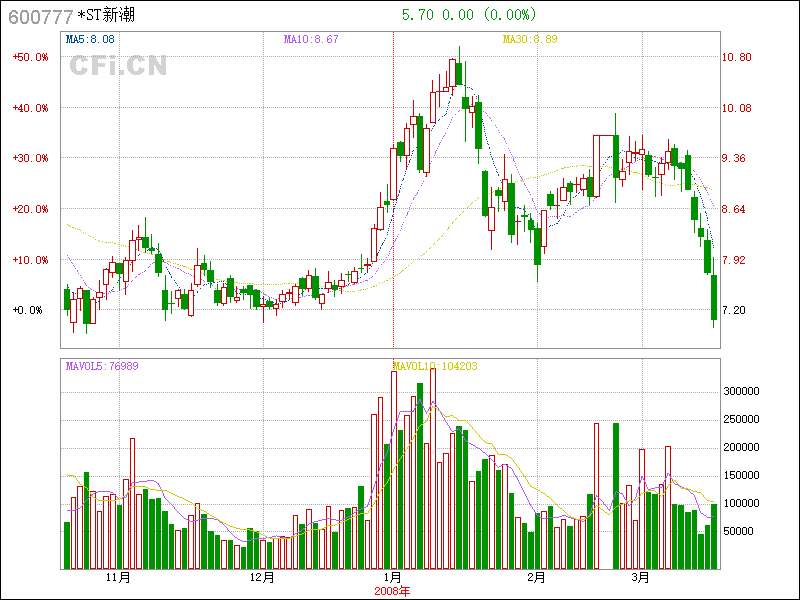
Task: Select the 2月 date marker
Action: pyautogui.click(x=537, y=578)
